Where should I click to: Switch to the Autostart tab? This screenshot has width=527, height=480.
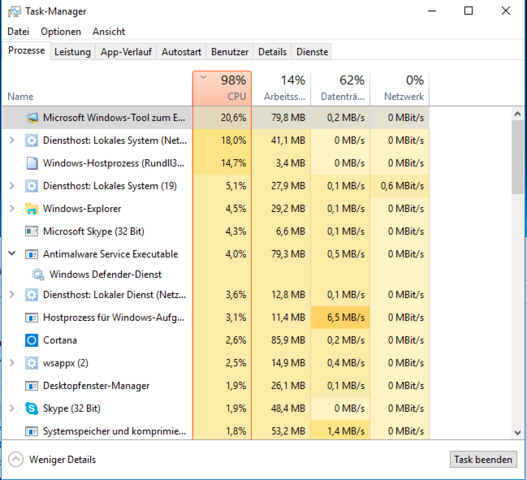(x=181, y=52)
